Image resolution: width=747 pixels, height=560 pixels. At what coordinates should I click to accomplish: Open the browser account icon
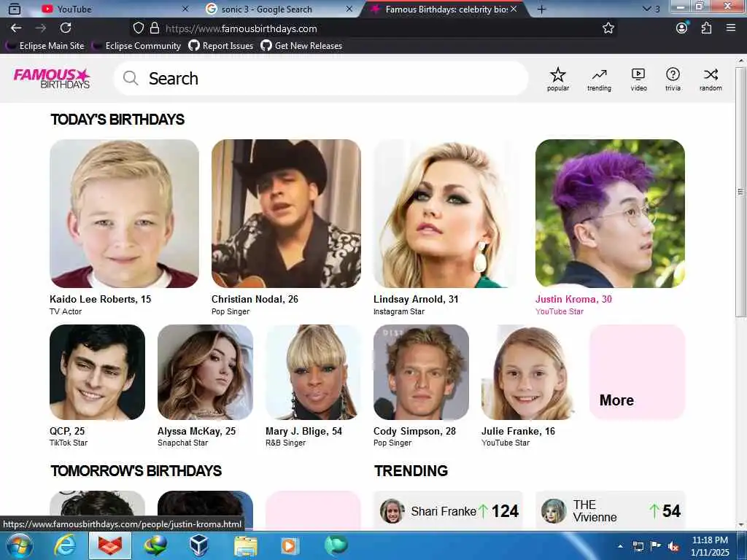[682, 28]
